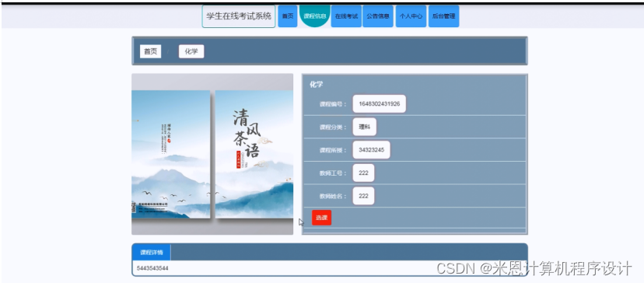Viewport: 644px width, 283px height.
Task: Open 公告信息 in top navigation
Action: 378,16
